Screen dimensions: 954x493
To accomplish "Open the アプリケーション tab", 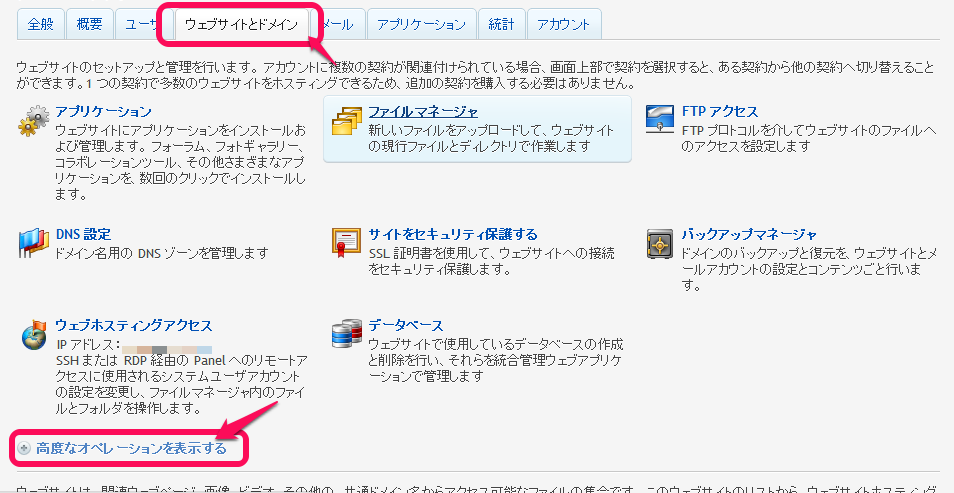I will coord(421,24).
